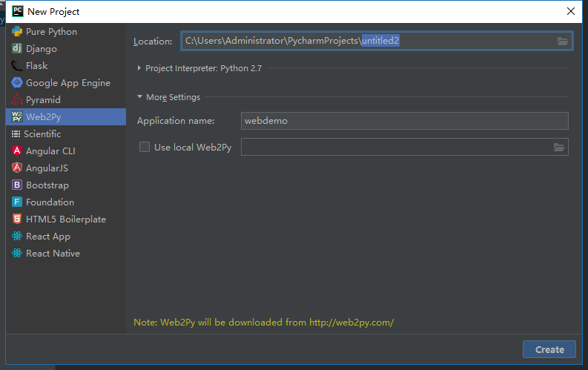Choose Flask project type label
The image size is (588, 370).
tap(37, 65)
